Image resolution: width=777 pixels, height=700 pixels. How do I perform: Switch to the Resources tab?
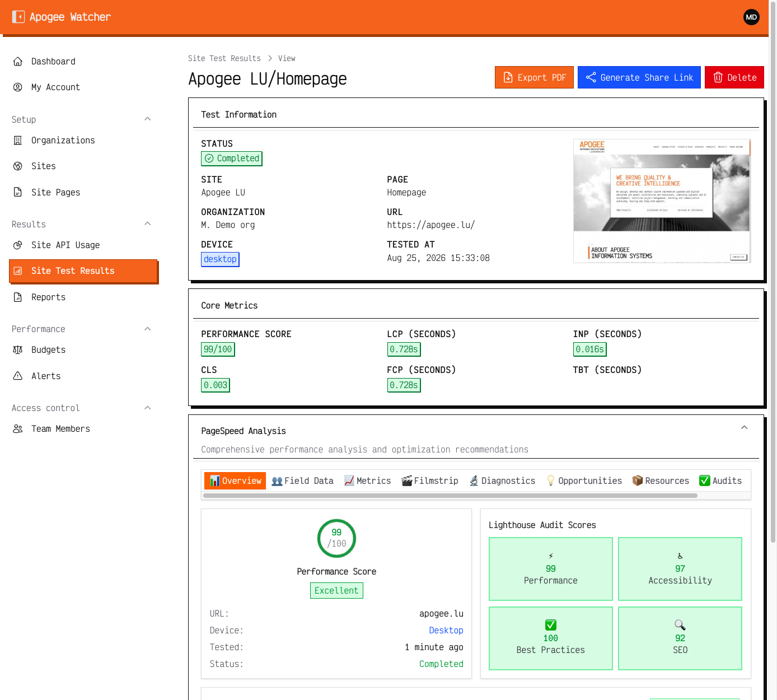(661, 481)
